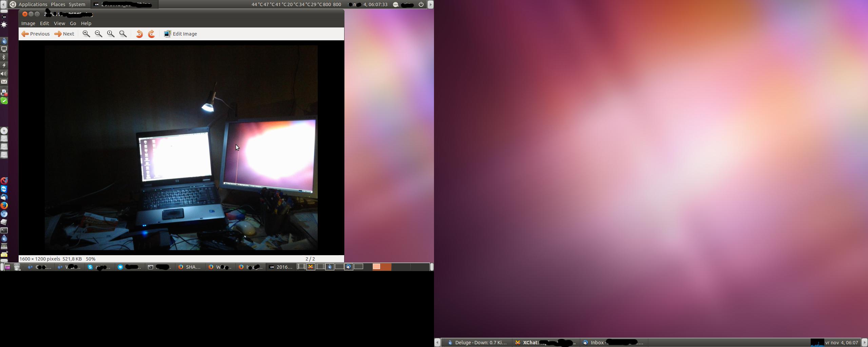Click the left panel hide arrow top-left
Screen dimensions: 868x347
[x=3, y=4]
